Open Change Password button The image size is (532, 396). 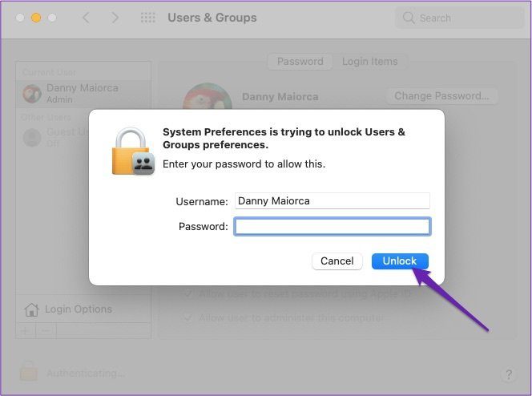pyautogui.click(x=441, y=96)
